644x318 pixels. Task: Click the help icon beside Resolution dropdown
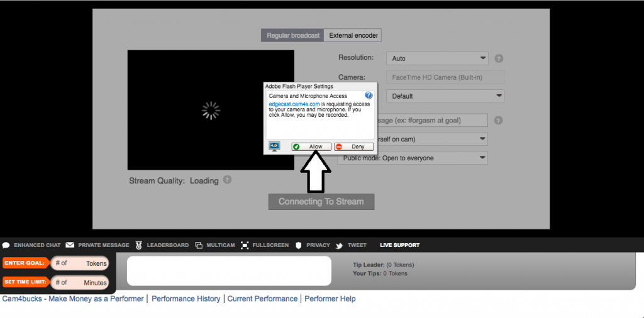[499, 58]
